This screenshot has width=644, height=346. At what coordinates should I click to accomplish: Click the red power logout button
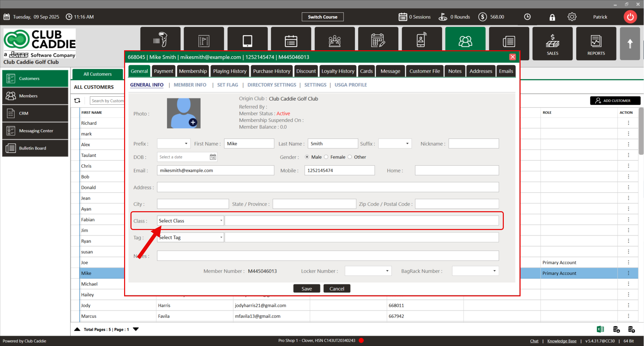click(630, 17)
